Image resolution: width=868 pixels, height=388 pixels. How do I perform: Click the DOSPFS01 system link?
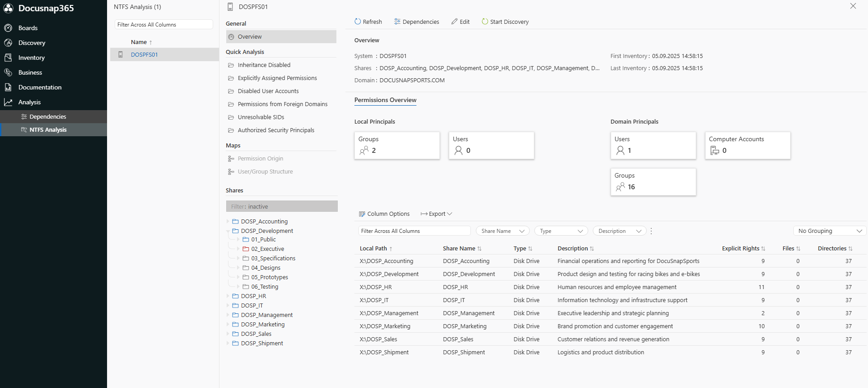tap(144, 55)
